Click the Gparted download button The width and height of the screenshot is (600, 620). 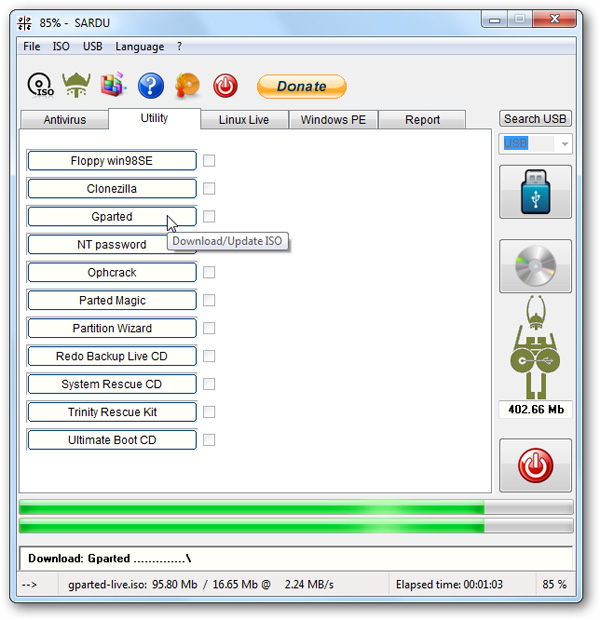(112, 217)
